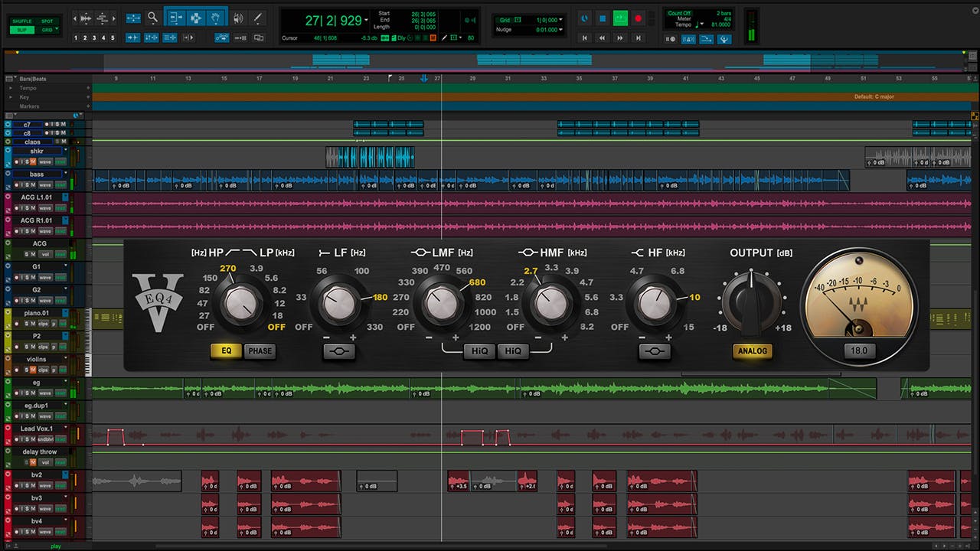Toggle the PHASE button on V-EQ4
Viewport: 980px width, 551px height.
pos(260,351)
